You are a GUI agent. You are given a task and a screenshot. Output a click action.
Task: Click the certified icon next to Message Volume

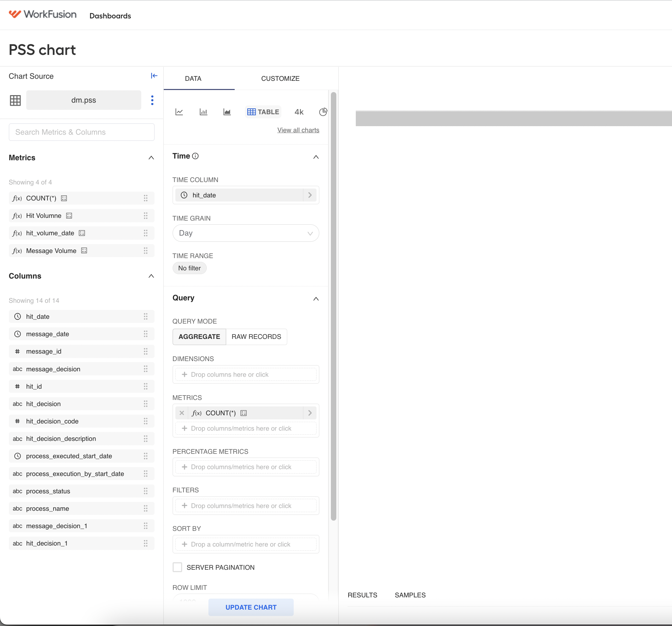[84, 251]
